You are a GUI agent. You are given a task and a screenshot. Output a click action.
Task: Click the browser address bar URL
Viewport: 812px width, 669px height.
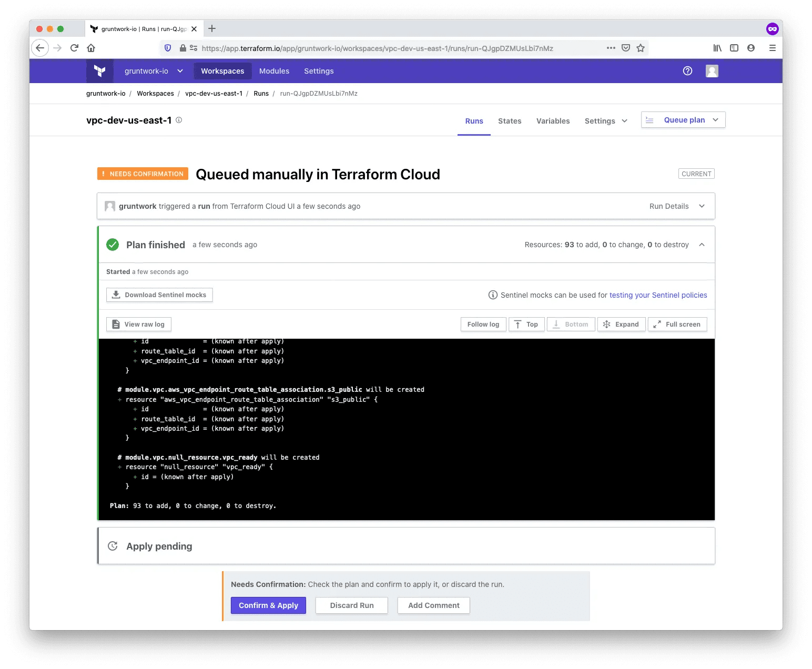tap(378, 48)
